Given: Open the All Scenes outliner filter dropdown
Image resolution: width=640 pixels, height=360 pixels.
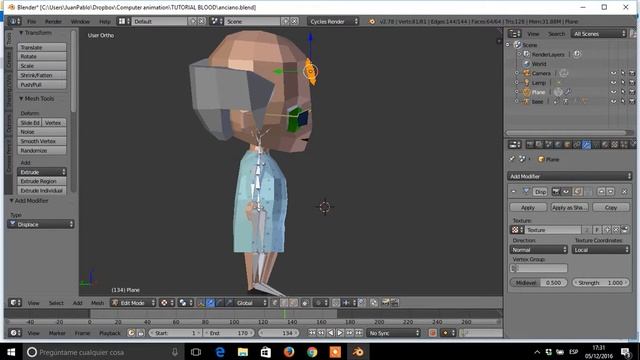Looking at the screenshot, I should click(x=599, y=34).
